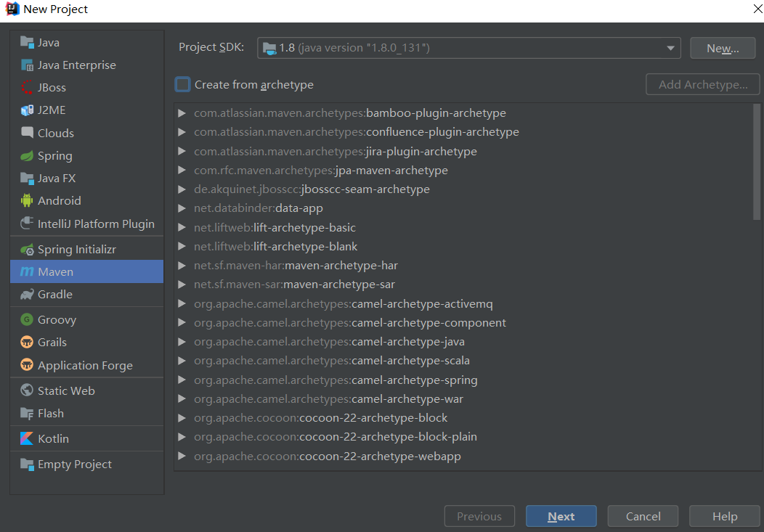The height and width of the screenshot is (532, 764).
Task: Select cocoon-22-archetype-block-plain row
Action: click(x=463, y=437)
